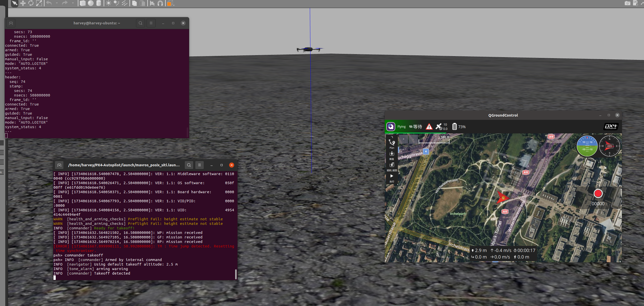This screenshot has height=306, width=644.
Task: Click the Gazebo log recording icon
Action: [x=635, y=3]
